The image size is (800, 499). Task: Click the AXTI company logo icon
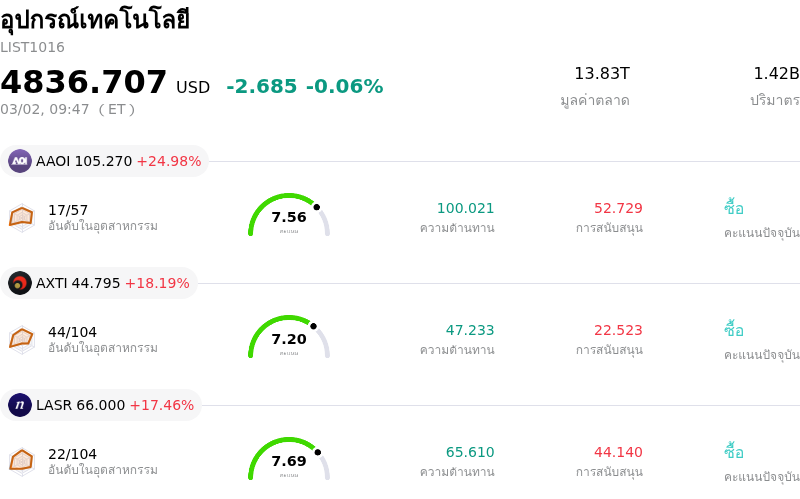click(20, 283)
